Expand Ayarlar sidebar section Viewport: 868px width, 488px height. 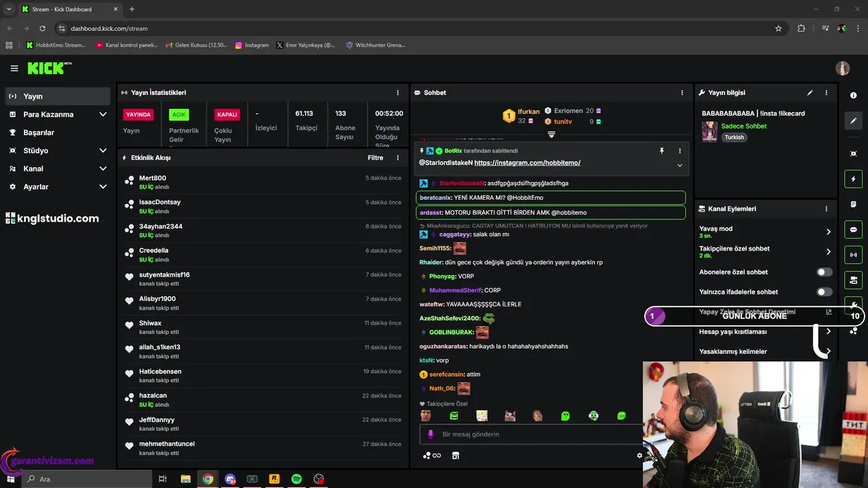click(103, 187)
